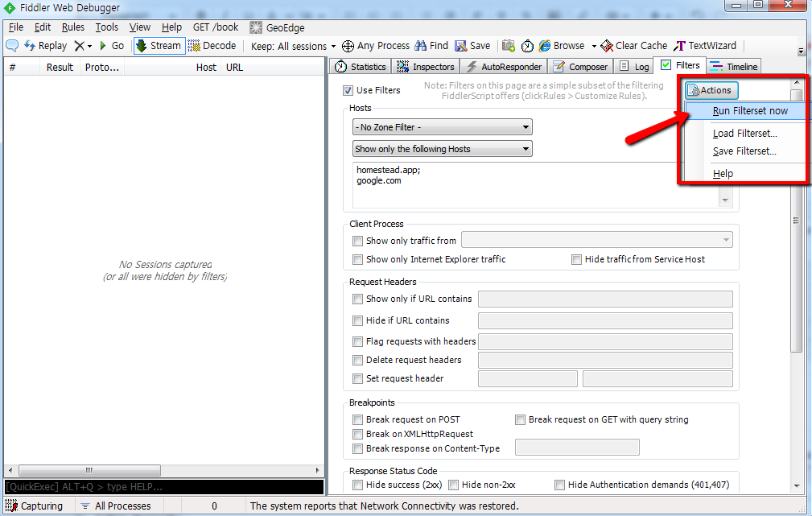This screenshot has height=516, width=812.
Task: Toggle Stream mode
Action: 159,46
